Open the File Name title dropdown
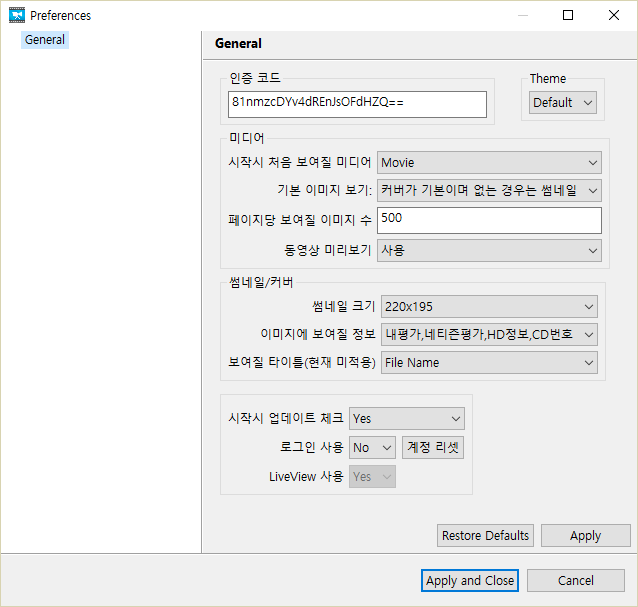Viewport: 638px width, 607px height. point(489,362)
